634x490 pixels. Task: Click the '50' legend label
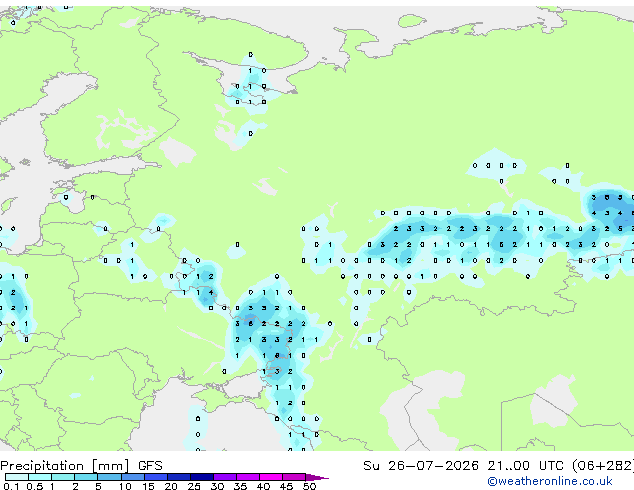309,486
